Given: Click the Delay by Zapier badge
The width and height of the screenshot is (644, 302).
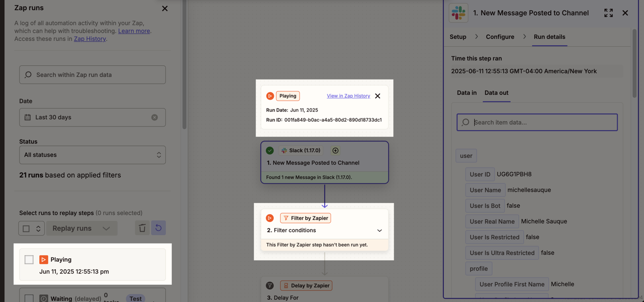Looking at the screenshot, I should pos(306,285).
